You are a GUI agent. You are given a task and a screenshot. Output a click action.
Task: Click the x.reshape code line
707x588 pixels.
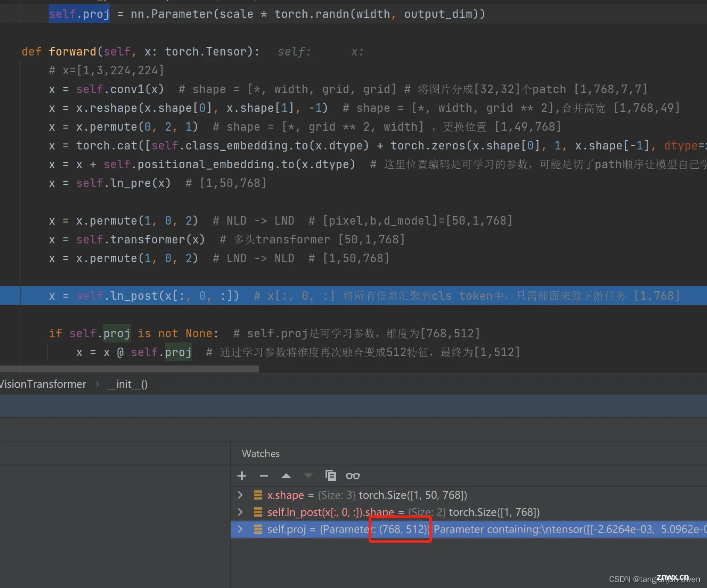(364, 108)
